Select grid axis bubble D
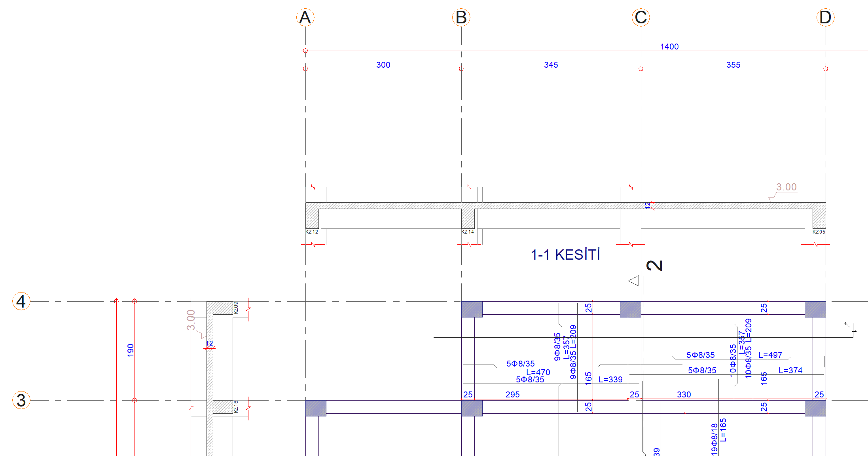868x456 pixels. tap(825, 17)
